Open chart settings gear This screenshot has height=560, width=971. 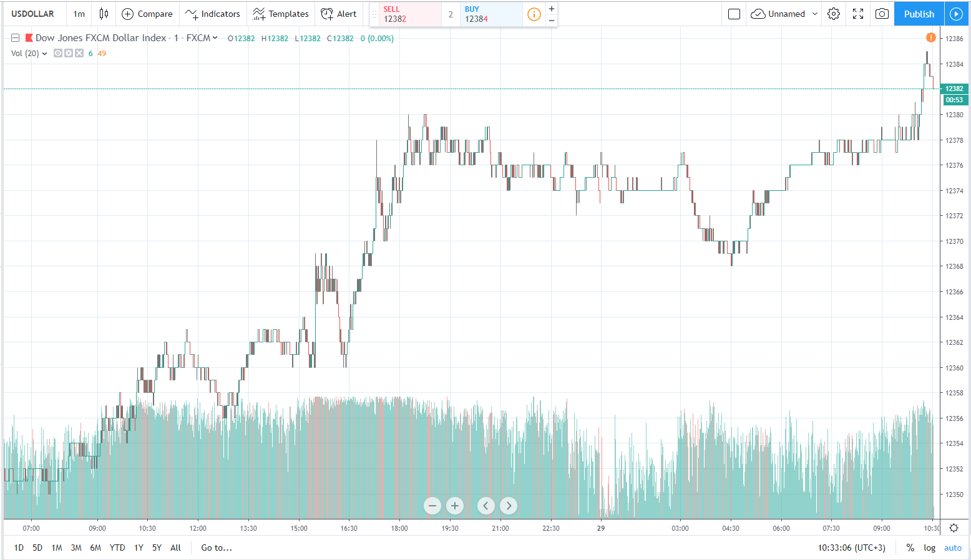pyautogui.click(x=834, y=14)
